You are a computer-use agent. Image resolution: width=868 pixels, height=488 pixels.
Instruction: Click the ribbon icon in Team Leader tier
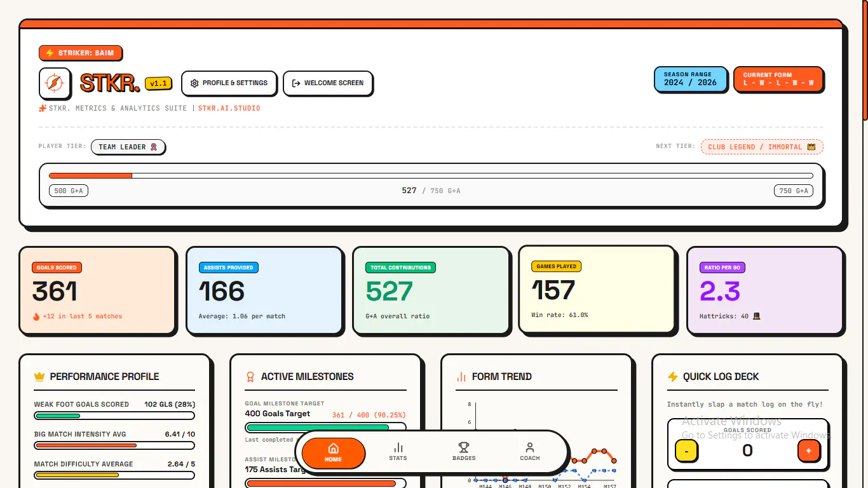pyautogui.click(x=154, y=147)
